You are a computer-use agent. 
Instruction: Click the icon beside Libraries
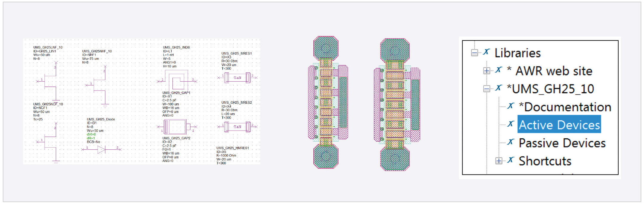coord(487,51)
